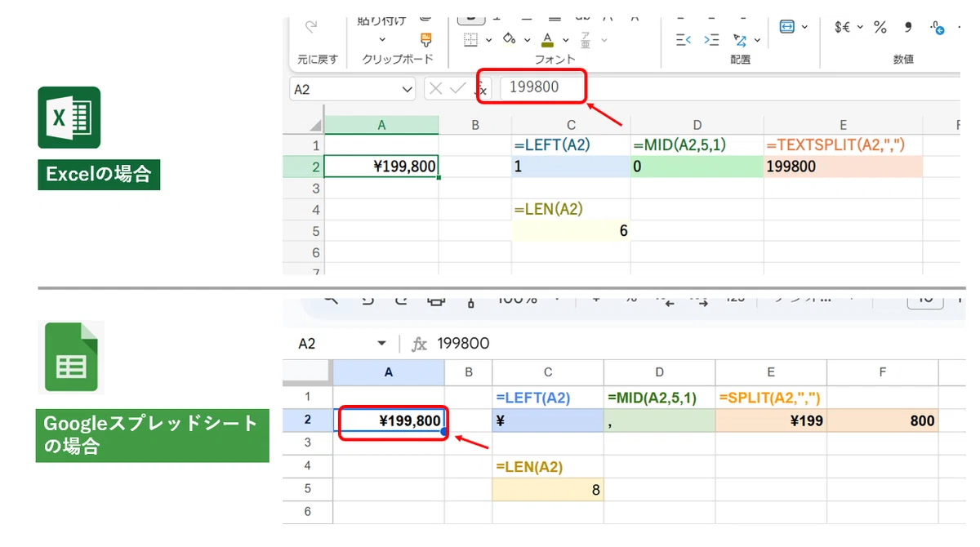The height and width of the screenshot is (547, 980).
Task: Select Excel cell with =TEXTSPLIT(A2,",")
Action: (843, 145)
